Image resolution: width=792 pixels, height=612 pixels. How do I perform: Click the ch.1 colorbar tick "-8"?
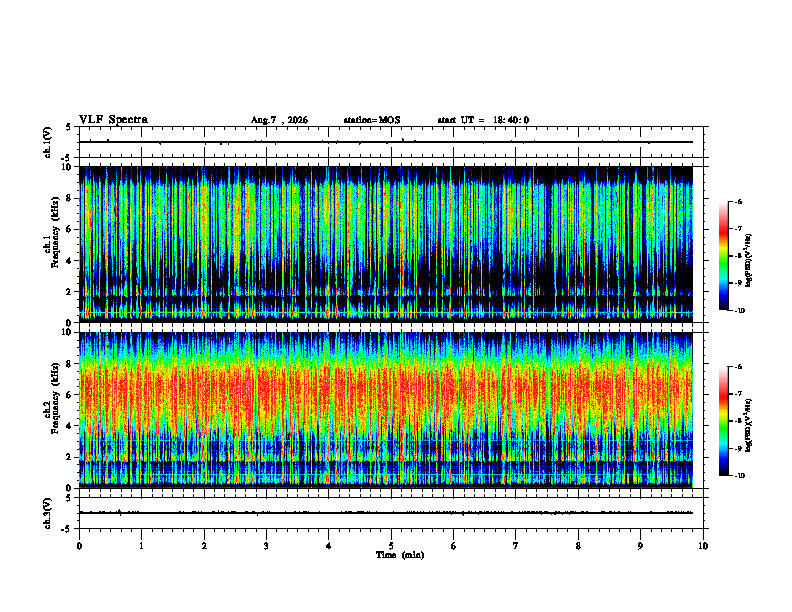click(x=738, y=256)
